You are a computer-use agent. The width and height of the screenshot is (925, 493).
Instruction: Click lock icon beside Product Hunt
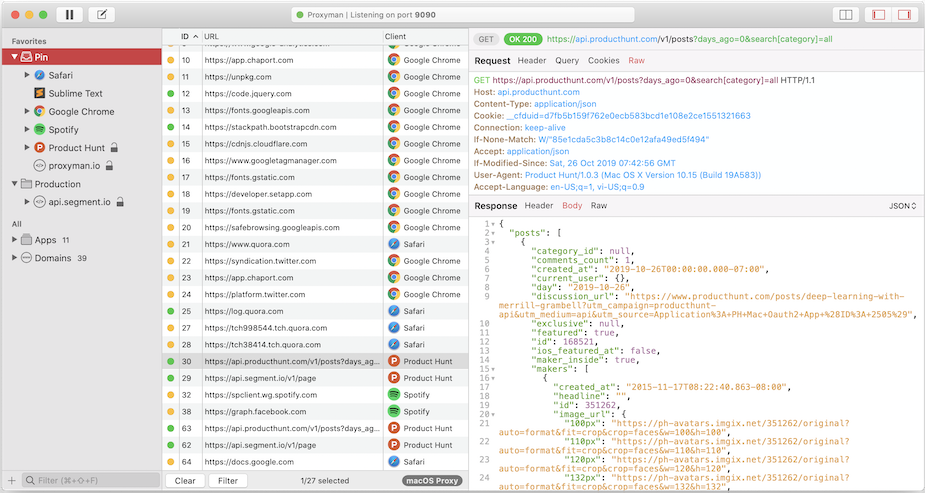114,147
